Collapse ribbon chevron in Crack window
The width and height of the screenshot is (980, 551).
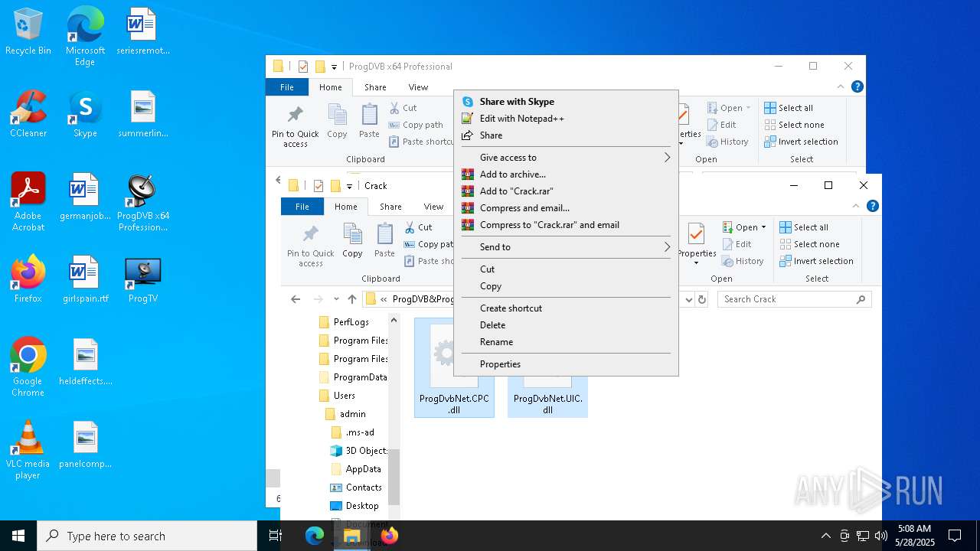[x=856, y=206]
